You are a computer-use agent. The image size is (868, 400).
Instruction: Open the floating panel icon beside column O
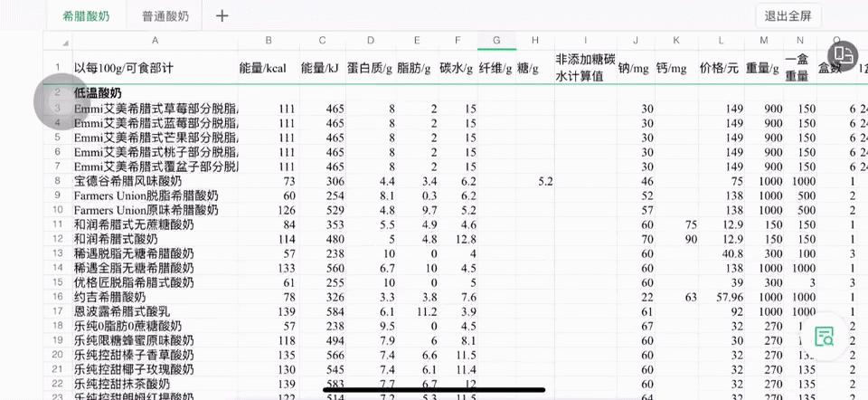tap(843, 54)
